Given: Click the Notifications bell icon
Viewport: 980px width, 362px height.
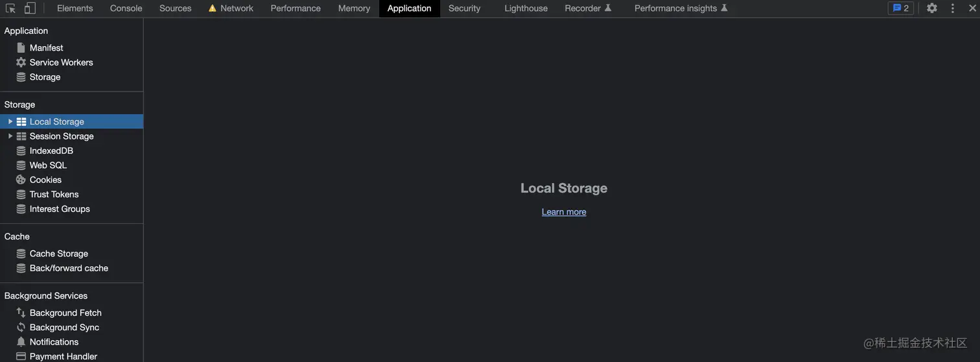Looking at the screenshot, I should pos(21,342).
